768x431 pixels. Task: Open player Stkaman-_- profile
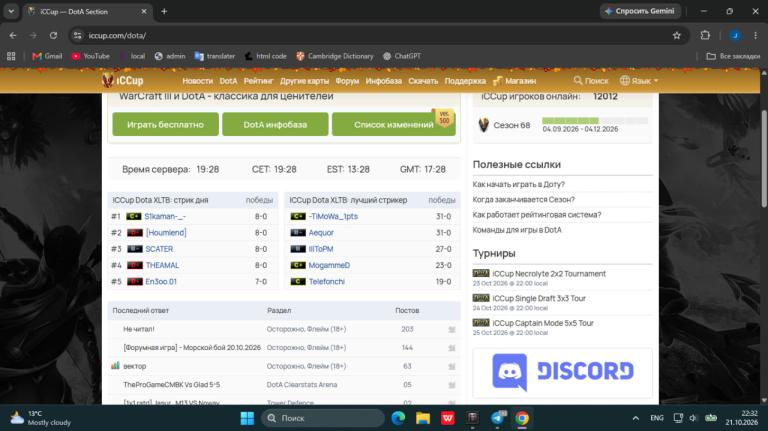(165, 216)
